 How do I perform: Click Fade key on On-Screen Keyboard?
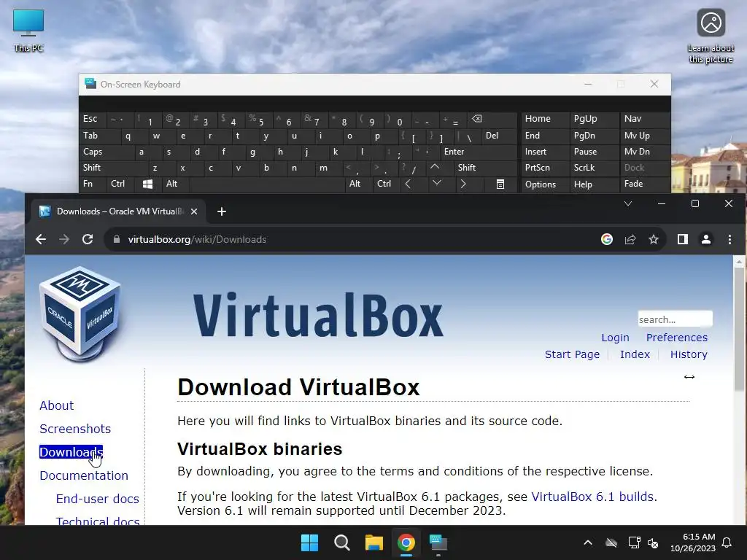click(644, 184)
